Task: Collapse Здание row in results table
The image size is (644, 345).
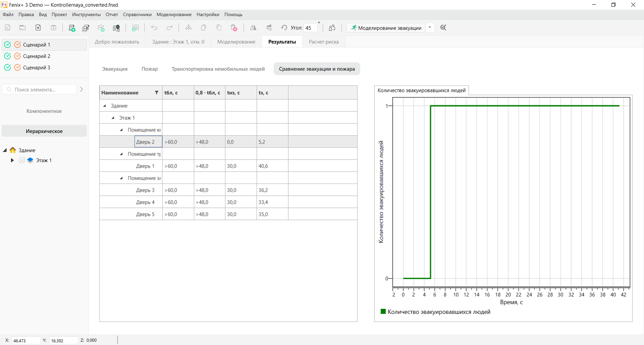Action: pos(105,106)
